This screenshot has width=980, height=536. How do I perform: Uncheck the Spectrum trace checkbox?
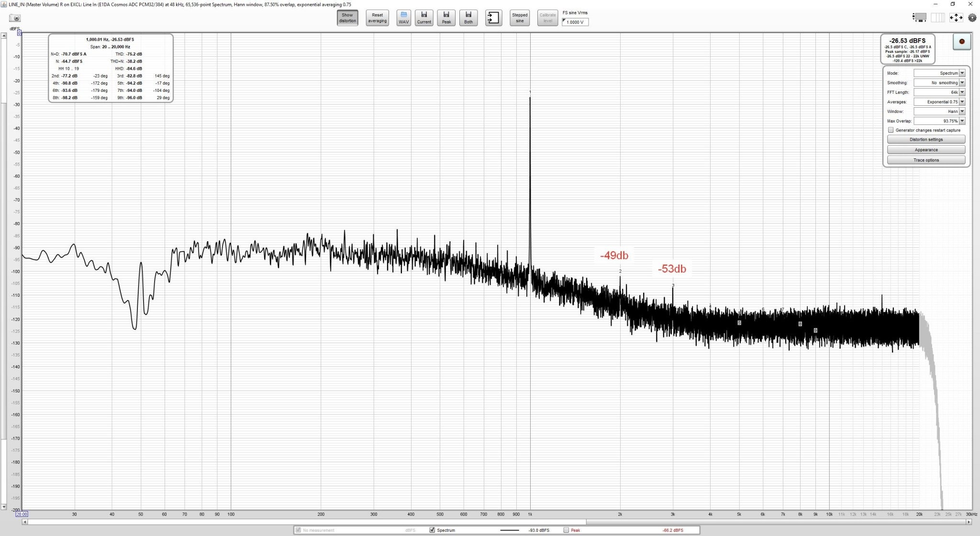click(x=433, y=530)
